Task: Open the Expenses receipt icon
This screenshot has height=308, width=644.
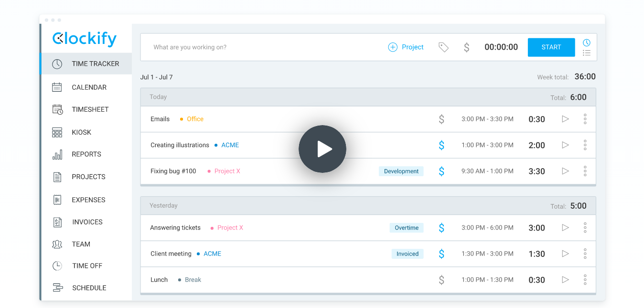Action: tap(57, 200)
